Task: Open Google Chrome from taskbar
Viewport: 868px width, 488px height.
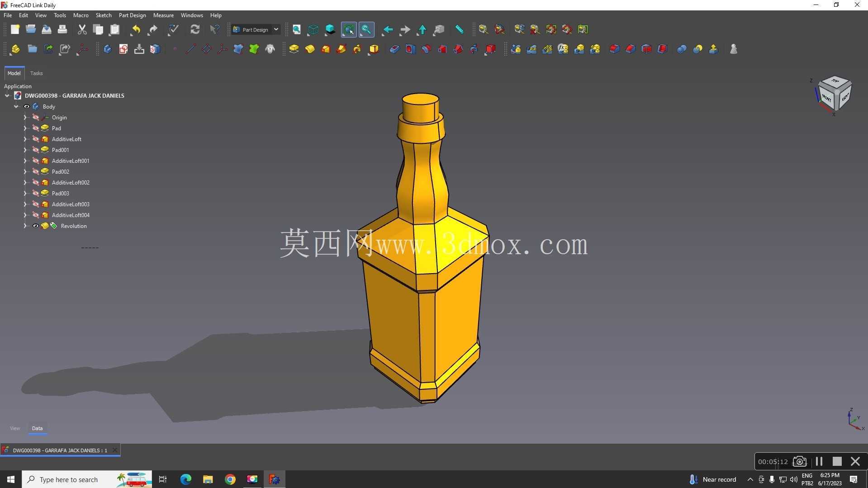Action: 230,479
